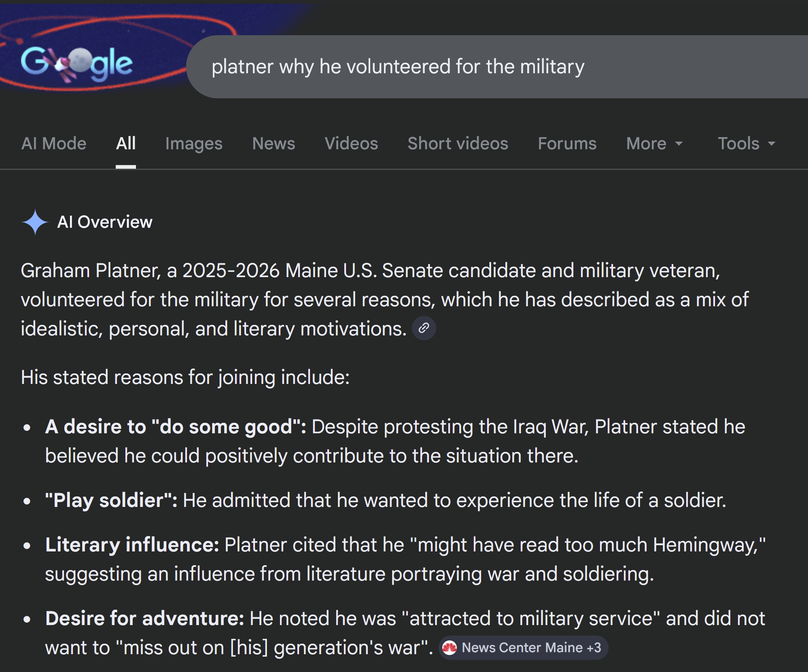Open the Forums tab
Image resolution: width=808 pixels, height=672 pixels.
(x=567, y=144)
